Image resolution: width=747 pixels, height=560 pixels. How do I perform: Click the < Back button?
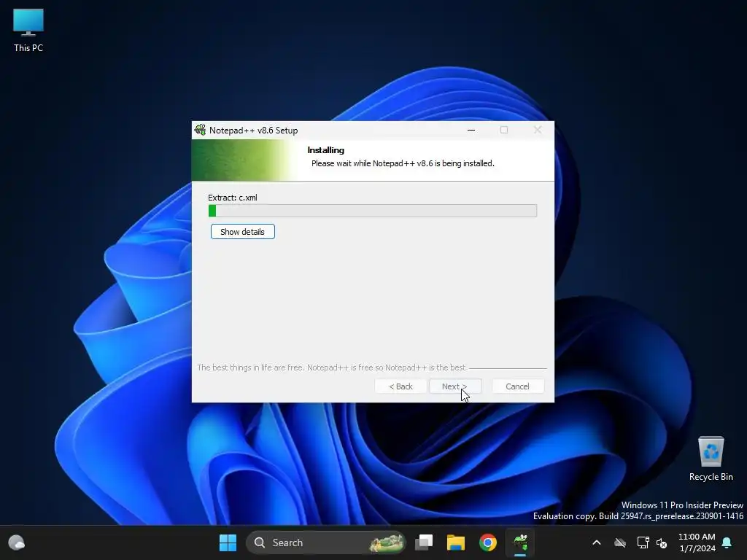tap(400, 386)
